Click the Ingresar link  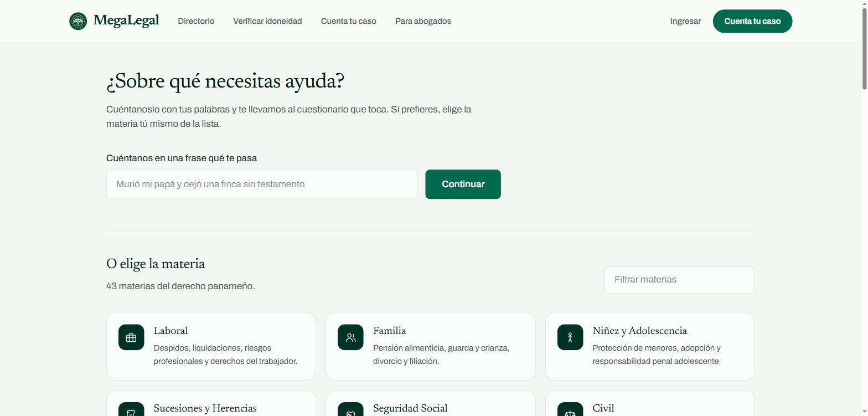685,21
